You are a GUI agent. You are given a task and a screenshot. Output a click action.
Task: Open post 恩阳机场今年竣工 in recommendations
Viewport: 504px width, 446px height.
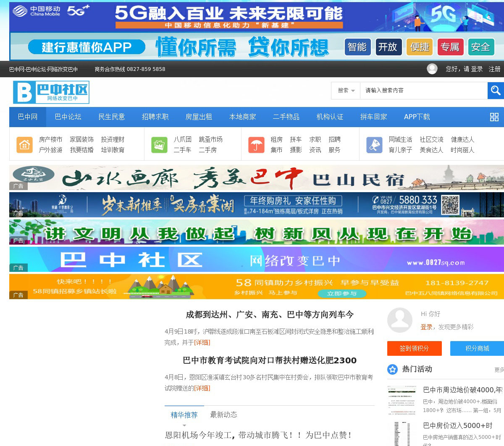tap(258, 435)
